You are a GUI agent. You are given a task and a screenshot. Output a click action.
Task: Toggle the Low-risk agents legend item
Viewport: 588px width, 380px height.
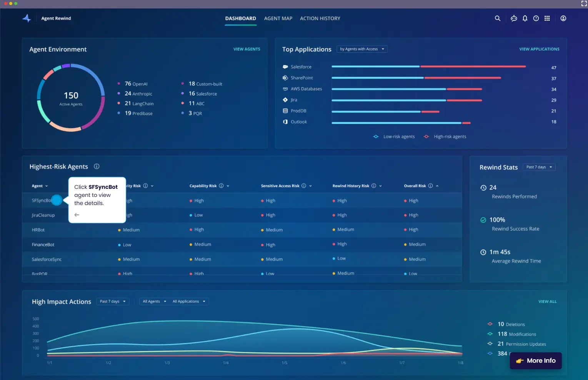394,137
